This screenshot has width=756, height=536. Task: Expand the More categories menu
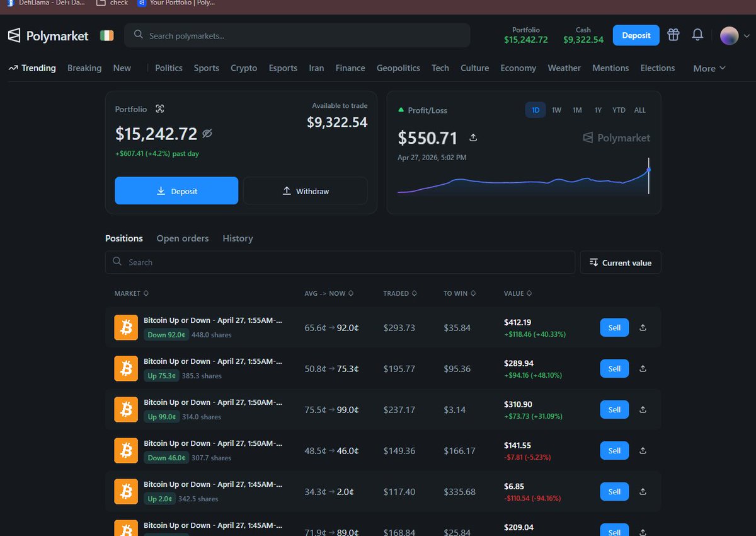pos(709,68)
